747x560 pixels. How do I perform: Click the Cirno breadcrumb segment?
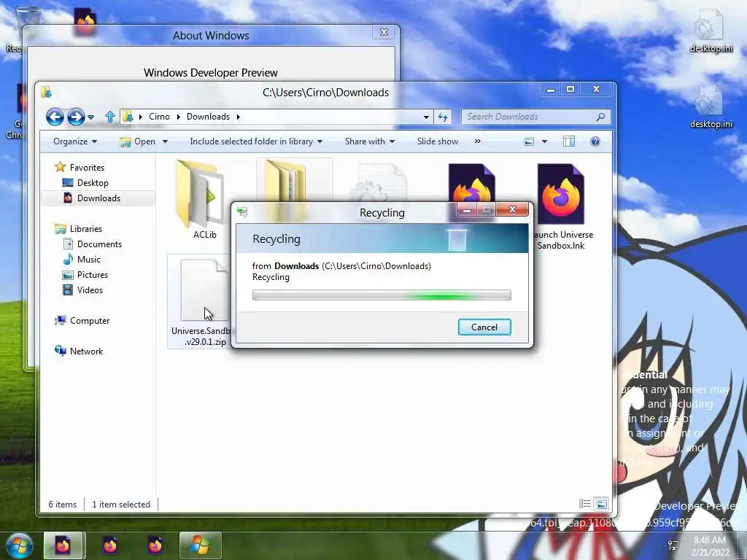point(159,117)
